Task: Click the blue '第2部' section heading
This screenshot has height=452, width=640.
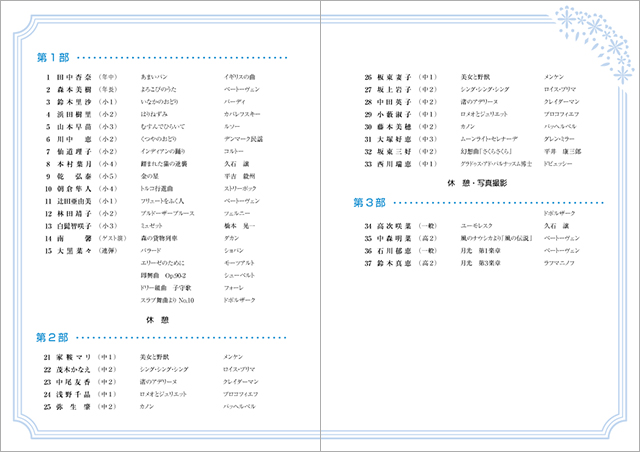Action: tap(52, 338)
